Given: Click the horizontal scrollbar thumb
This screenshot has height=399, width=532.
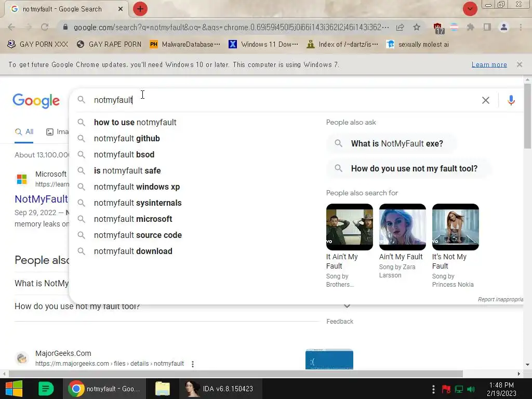Looking at the screenshot, I should tap(235, 374).
